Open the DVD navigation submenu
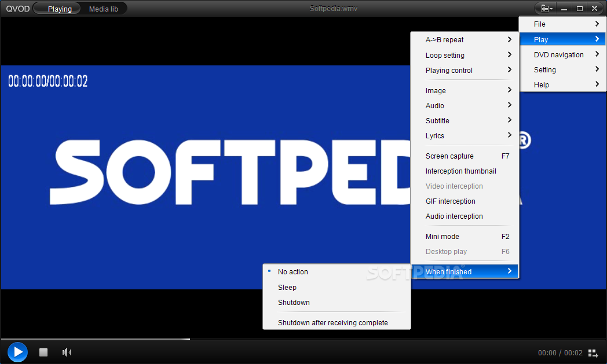Image resolution: width=607 pixels, height=364 pixels. 563,54
